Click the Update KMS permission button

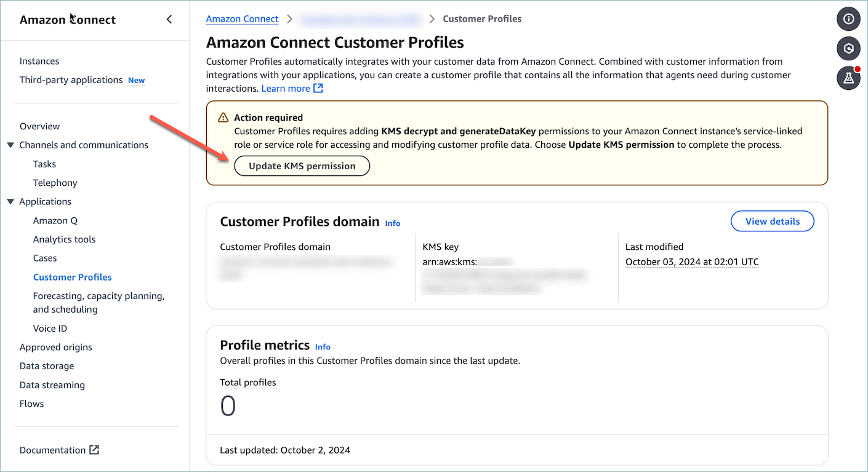click(x=302, y=166)
